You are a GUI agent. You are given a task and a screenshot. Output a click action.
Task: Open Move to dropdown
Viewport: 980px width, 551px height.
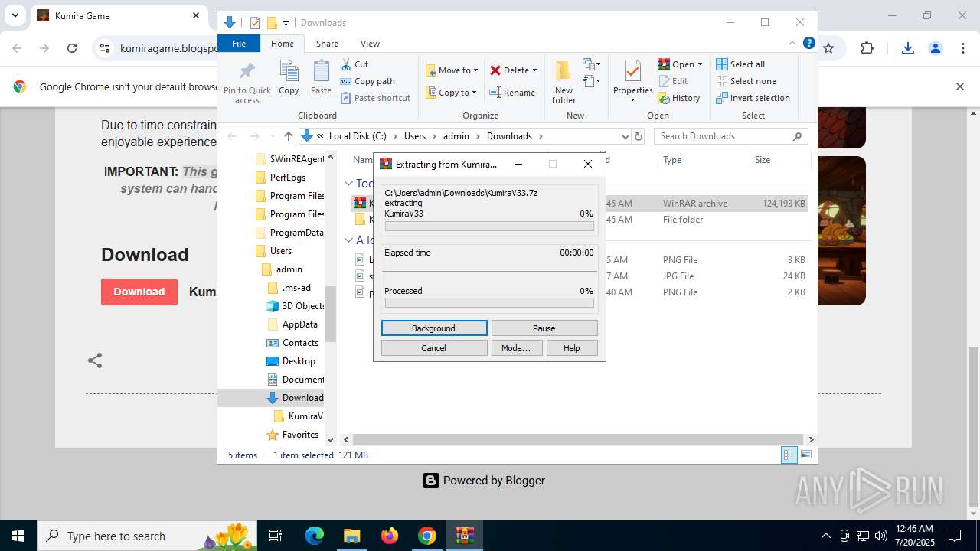click(x=452, y=70)
